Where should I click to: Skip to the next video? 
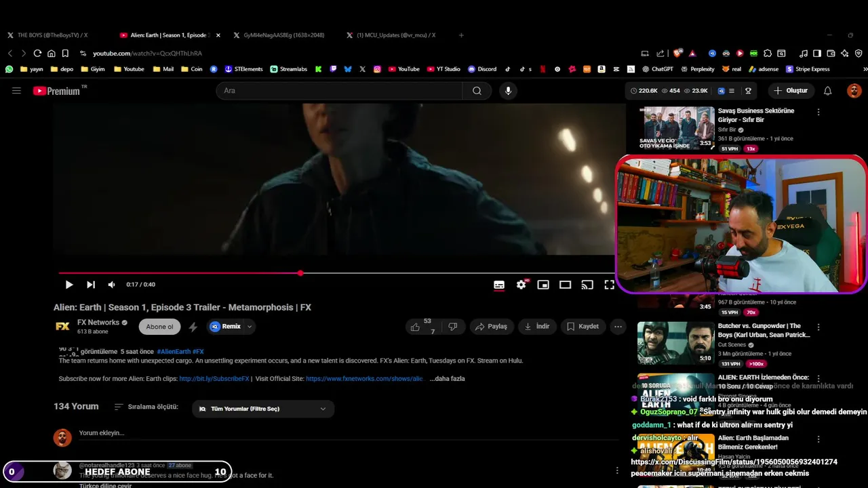click(x=91, y=285)
